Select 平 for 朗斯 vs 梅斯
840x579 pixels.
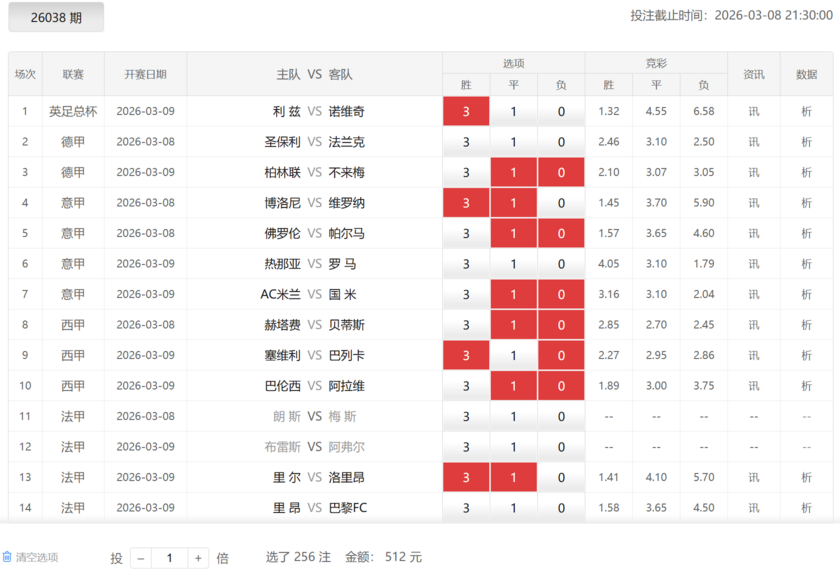pyautogui.click(x=513, y=416)
